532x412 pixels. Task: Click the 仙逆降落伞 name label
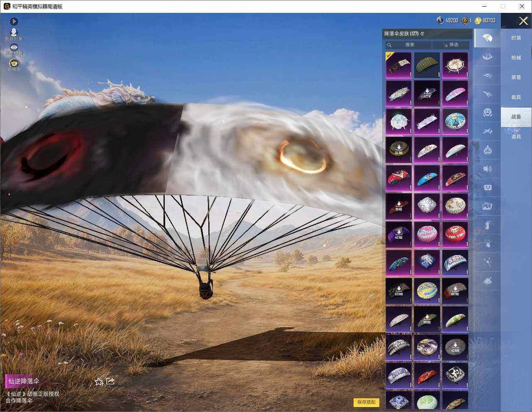pyautogui.click(x=24, y=381)
